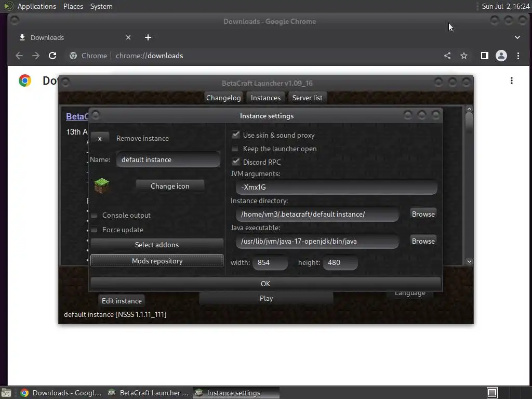Confirm settings with OK

click(265, 284)
